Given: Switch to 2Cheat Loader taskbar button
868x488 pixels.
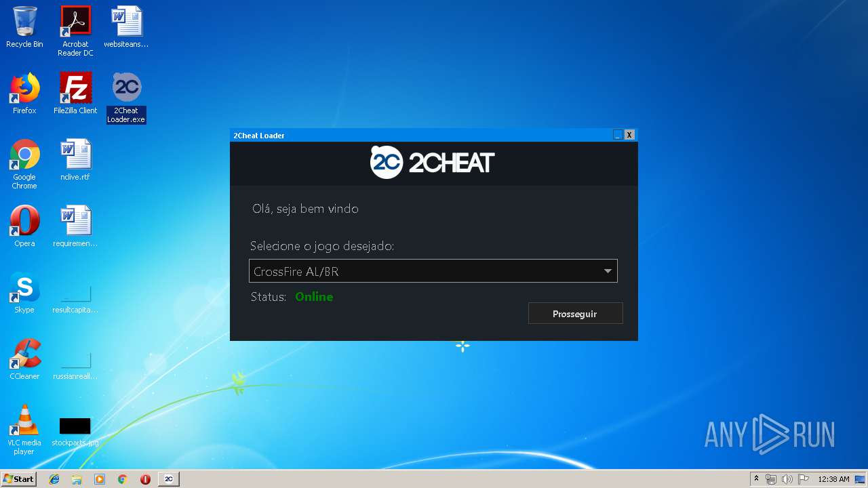Looking at the screenshot, I should pos(169,479).
